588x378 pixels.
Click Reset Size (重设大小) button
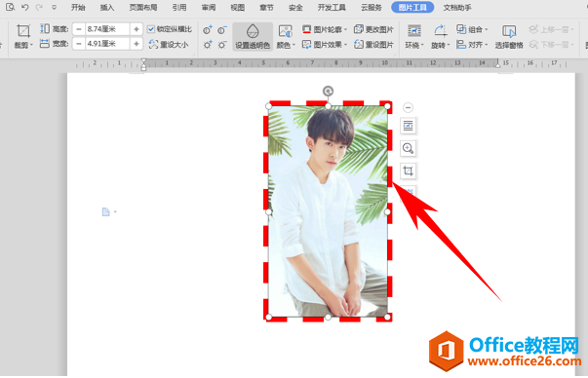tap(169, 45)
